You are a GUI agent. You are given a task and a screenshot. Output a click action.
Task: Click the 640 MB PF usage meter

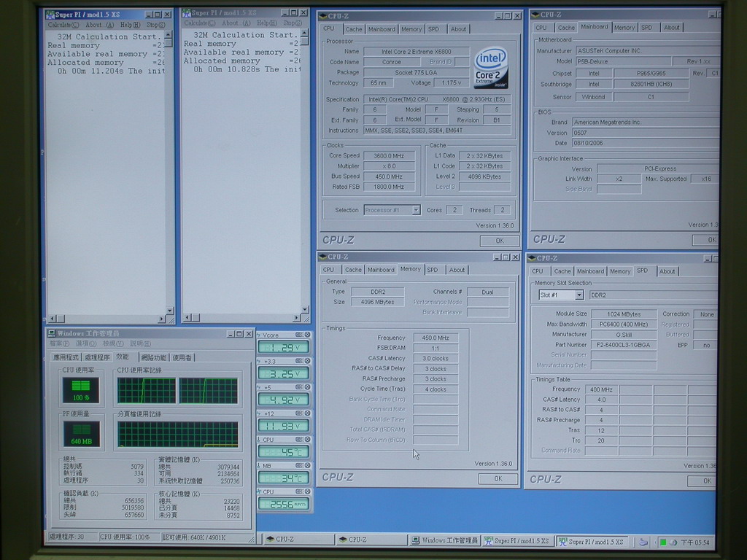[x=82, y=434]
